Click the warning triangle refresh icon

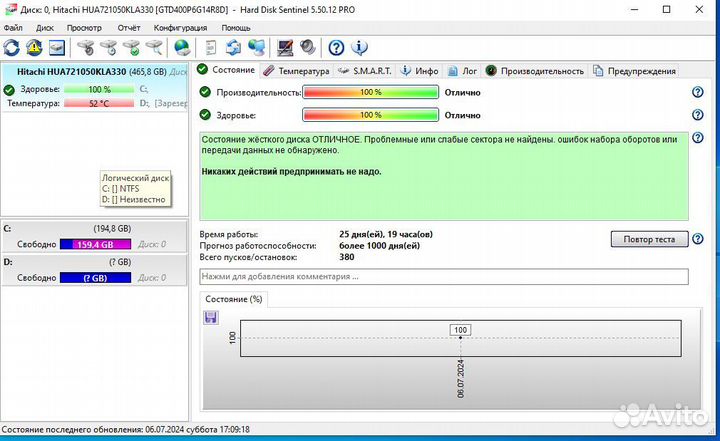coord(34,47)
